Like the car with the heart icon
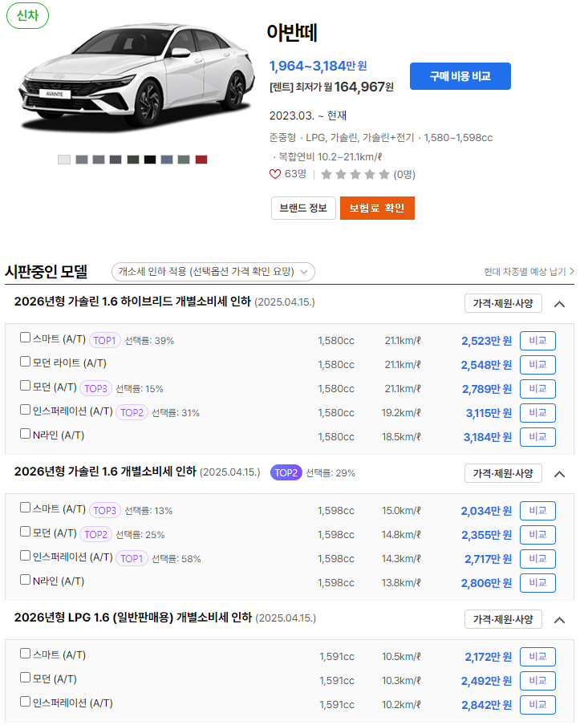 point(275,174)
